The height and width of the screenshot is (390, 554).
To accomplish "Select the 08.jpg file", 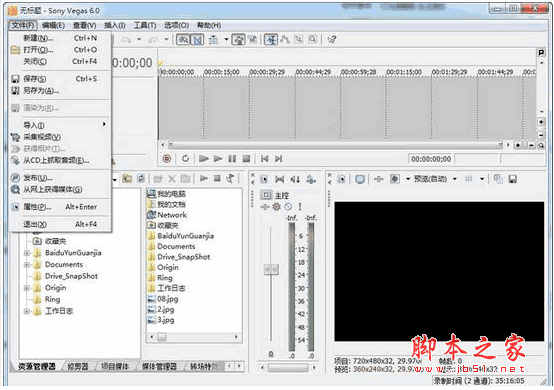I will coord(163,299).
